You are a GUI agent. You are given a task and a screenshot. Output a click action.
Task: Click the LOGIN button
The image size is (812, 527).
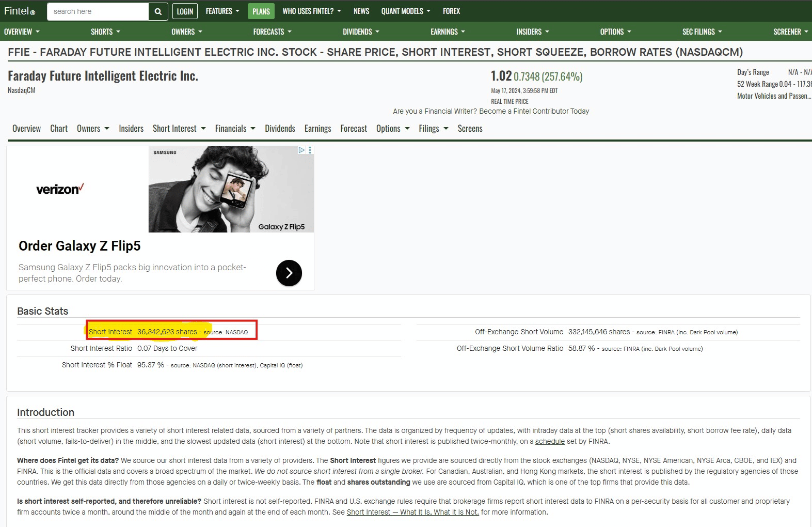coord(185,11)
